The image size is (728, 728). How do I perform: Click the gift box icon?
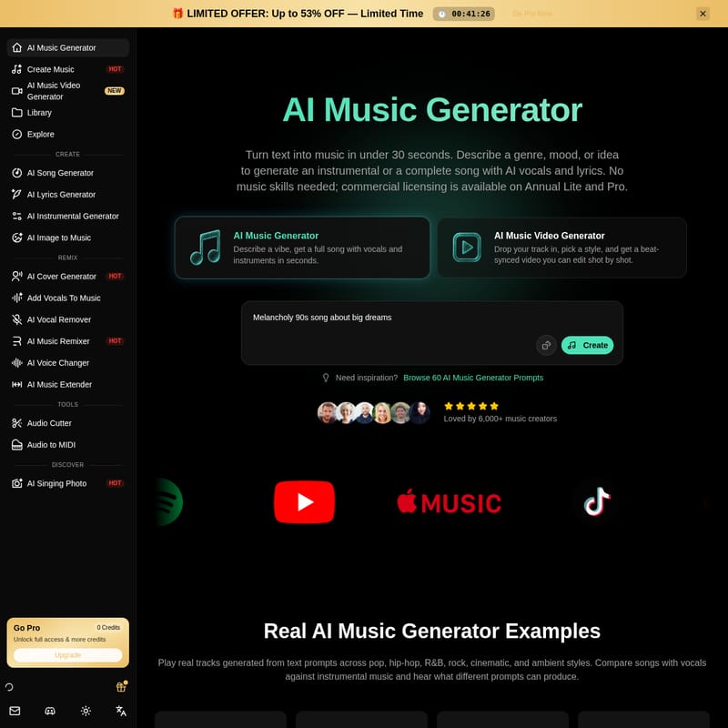[x=121, y=686]
